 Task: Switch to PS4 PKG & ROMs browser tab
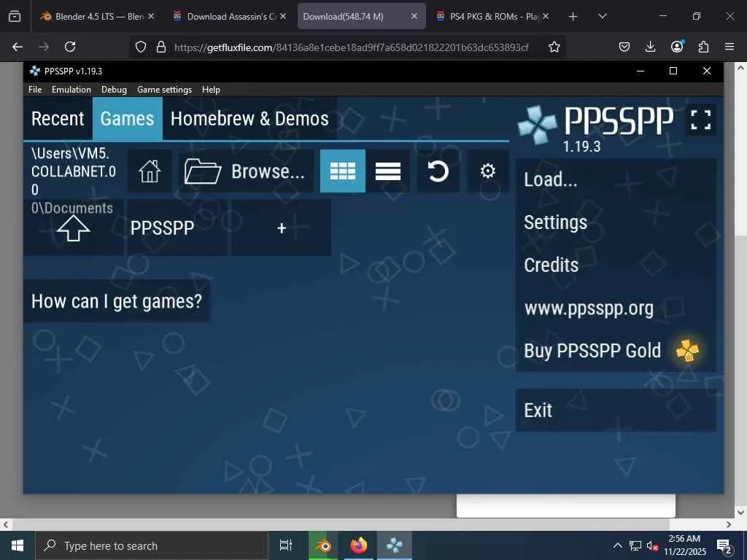pyautogui.click(x=493, y=16)
